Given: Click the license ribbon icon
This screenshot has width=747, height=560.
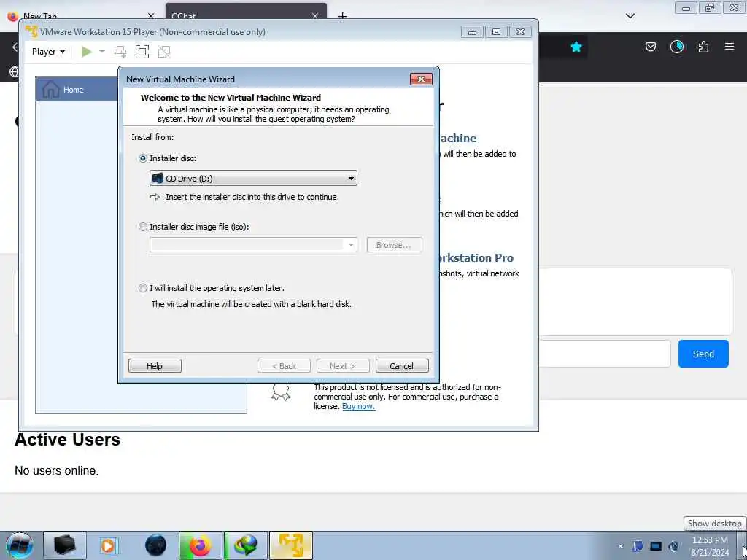Looking at the screenshot, I should pos(281,392).
